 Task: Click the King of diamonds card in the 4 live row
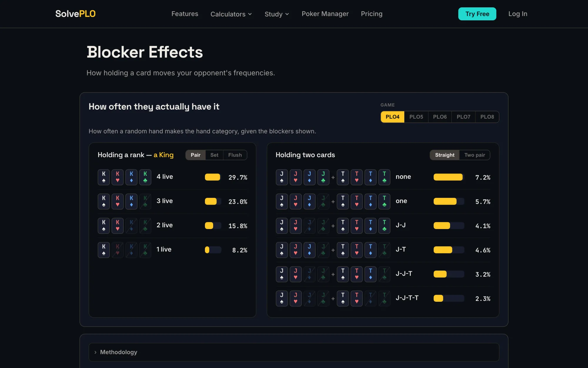131,177
